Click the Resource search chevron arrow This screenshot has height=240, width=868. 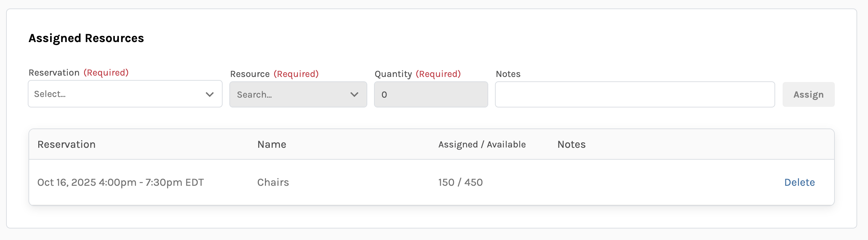click(x=354, y=95)
